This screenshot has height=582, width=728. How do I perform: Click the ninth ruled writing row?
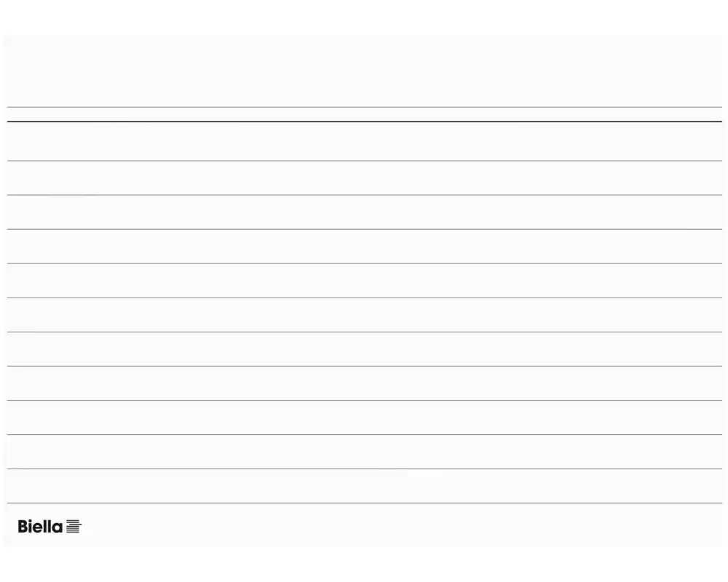[364, 418]
